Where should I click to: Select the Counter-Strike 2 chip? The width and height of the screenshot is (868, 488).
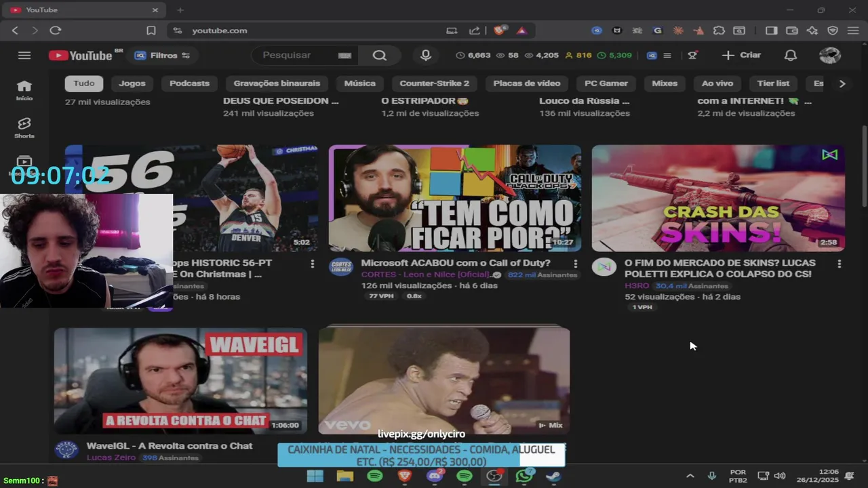click(434, 83)
